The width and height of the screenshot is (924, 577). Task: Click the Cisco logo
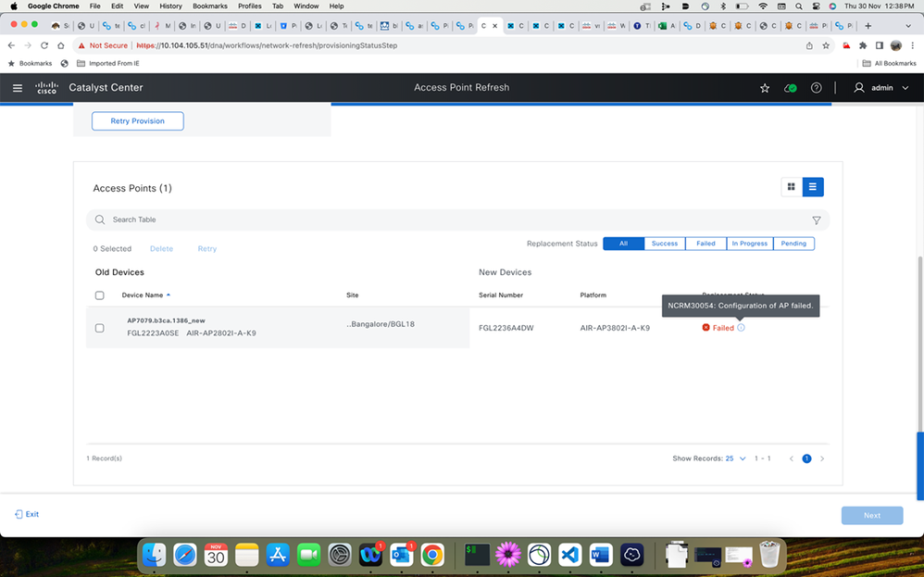(x=46, y=88)
